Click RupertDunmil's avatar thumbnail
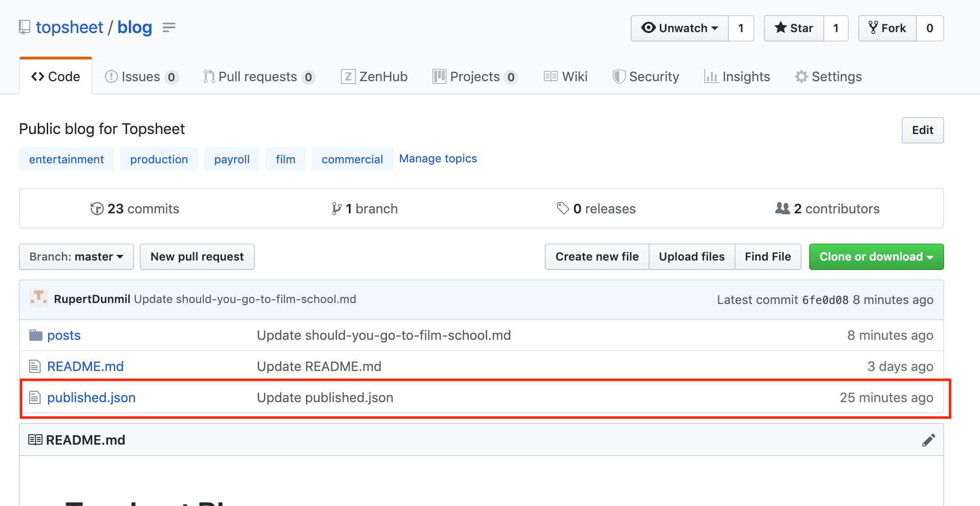This screenshot has height=506, width=980. tap(39, 299)
